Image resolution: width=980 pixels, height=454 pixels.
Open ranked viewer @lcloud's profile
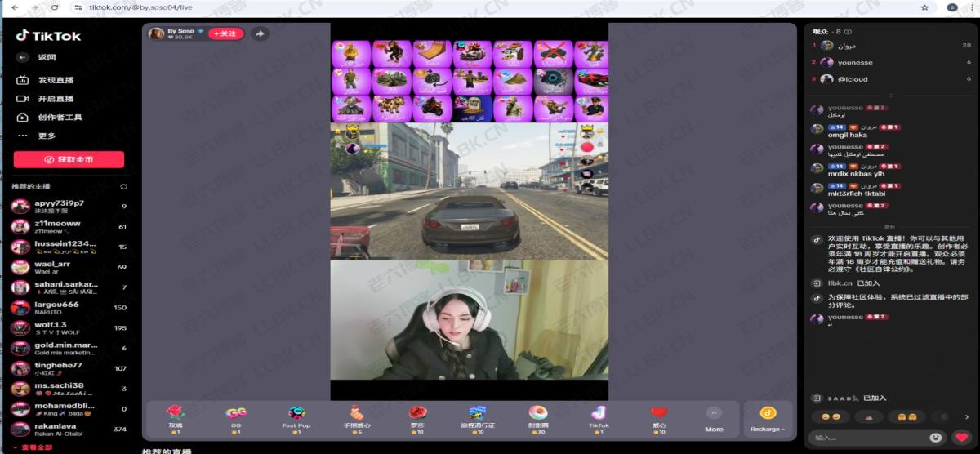pos(890,79)
